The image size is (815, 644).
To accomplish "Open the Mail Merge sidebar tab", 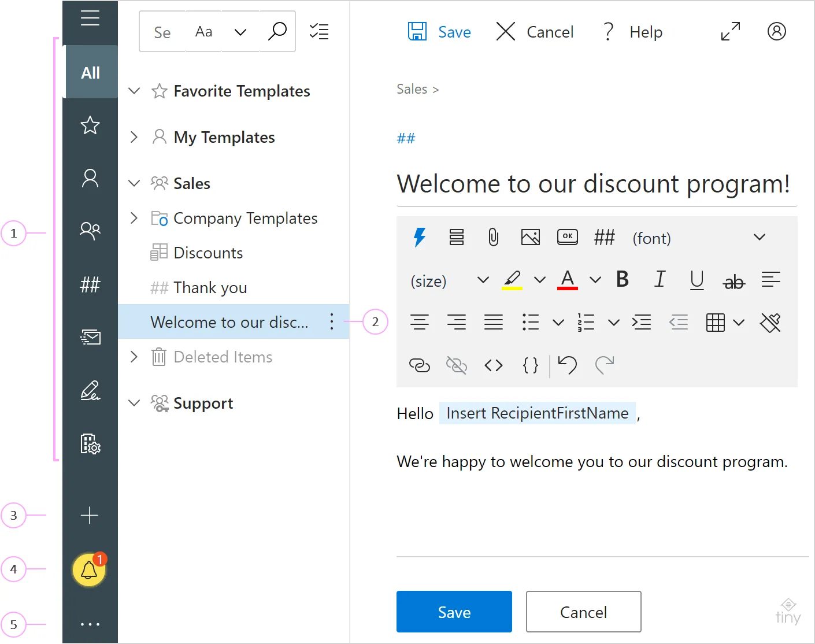I will (90, 337).
